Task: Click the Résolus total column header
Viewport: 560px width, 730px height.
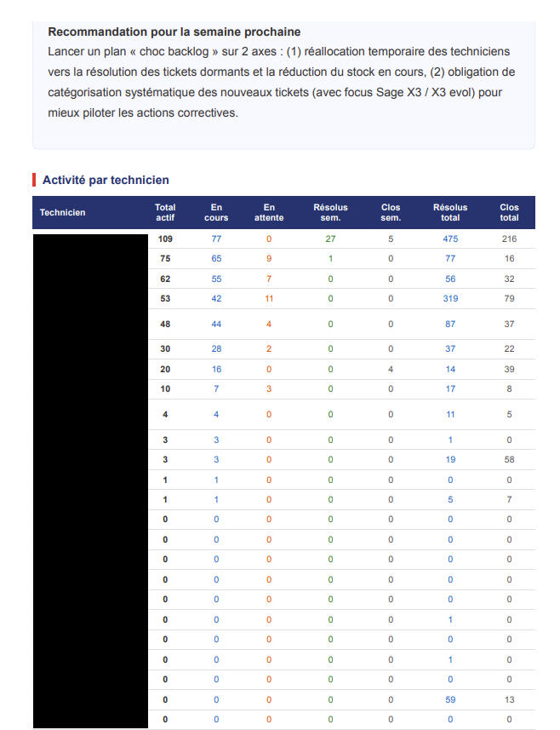Action: (x=450, y=212)
